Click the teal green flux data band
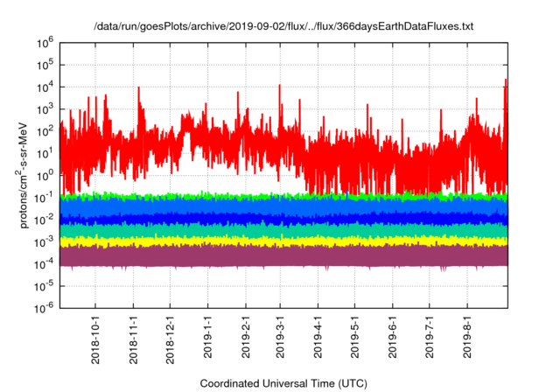Image resolution: width=560 pixels, height=392 pixels. pos(283,231)
